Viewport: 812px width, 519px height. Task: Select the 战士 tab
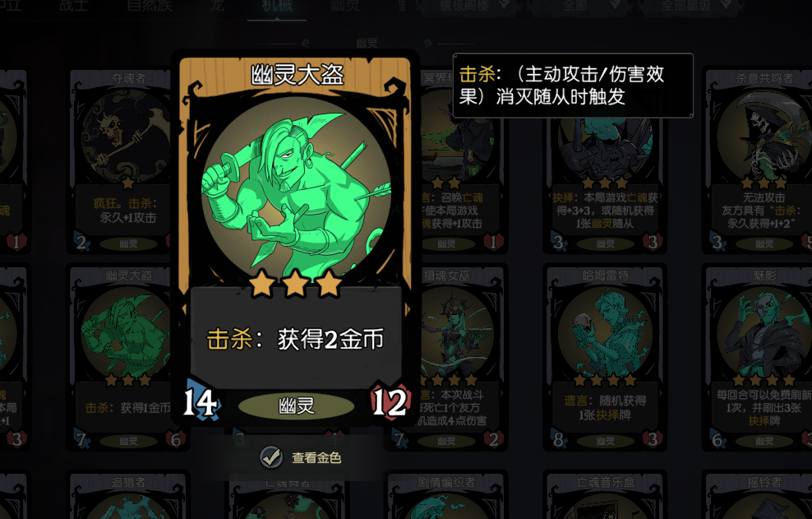click(74, 7)
